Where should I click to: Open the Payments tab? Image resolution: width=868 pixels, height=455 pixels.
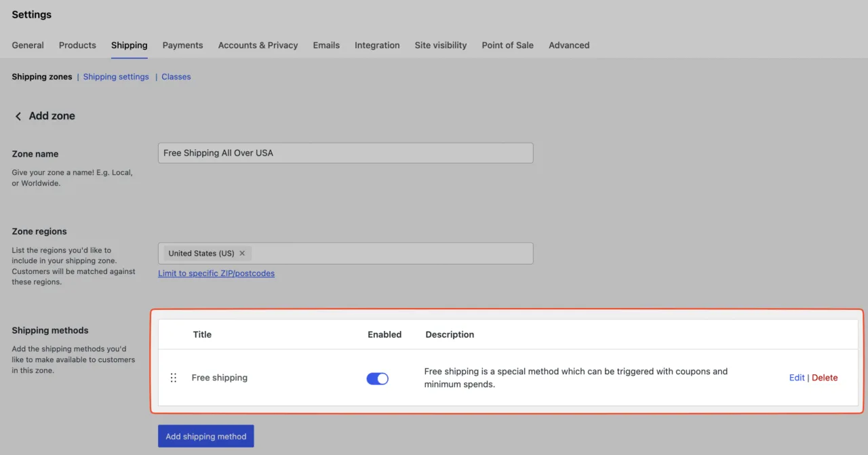coord(182,45)
